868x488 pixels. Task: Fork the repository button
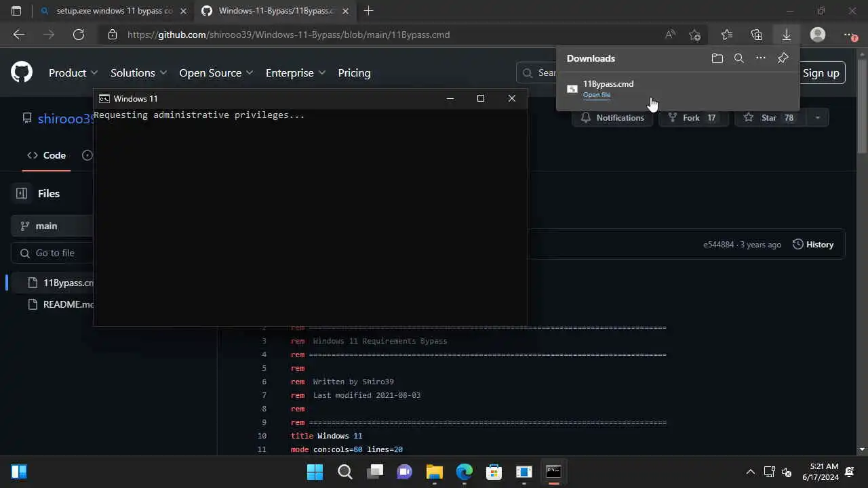pos(693,118)
